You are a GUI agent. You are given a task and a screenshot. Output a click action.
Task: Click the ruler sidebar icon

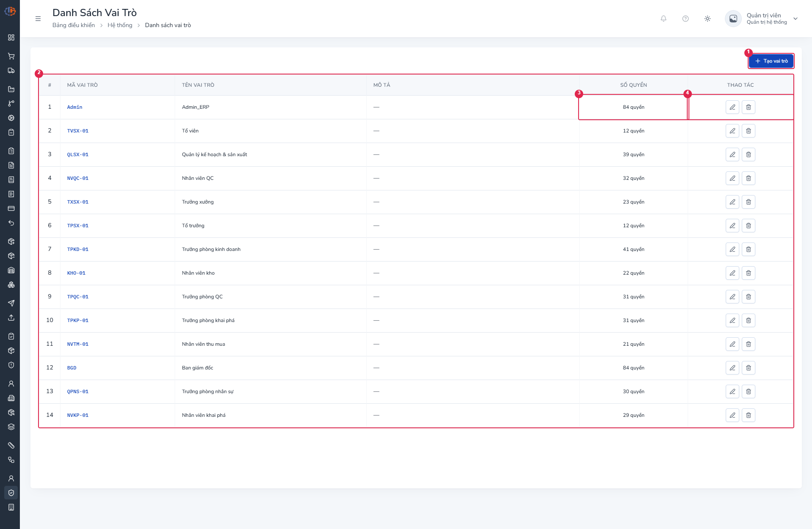pos(11,446)
